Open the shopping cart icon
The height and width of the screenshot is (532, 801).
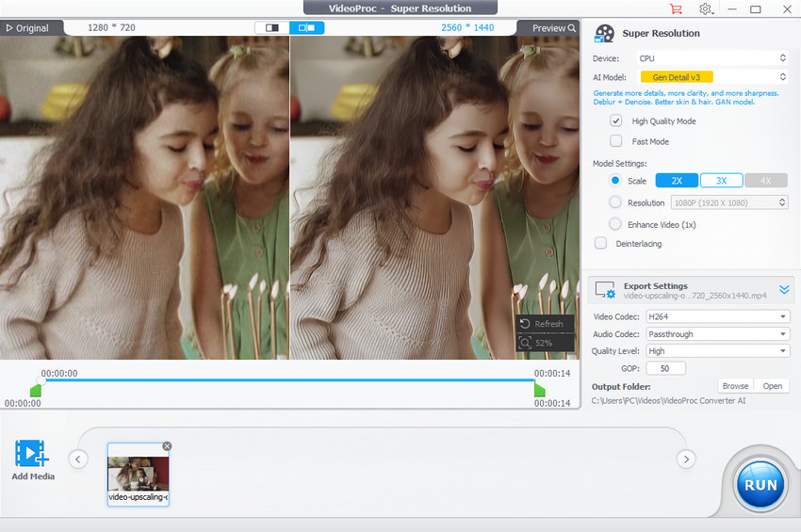coord(676,9)
